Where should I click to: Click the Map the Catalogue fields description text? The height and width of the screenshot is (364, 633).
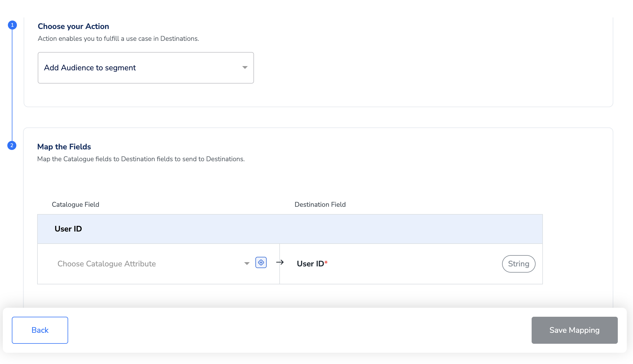(x=141, y=159)
